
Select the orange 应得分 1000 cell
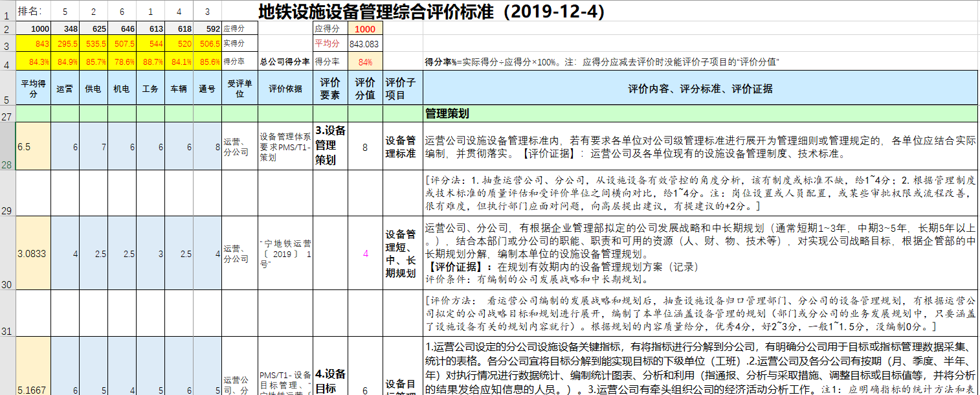tap(364, 29)
